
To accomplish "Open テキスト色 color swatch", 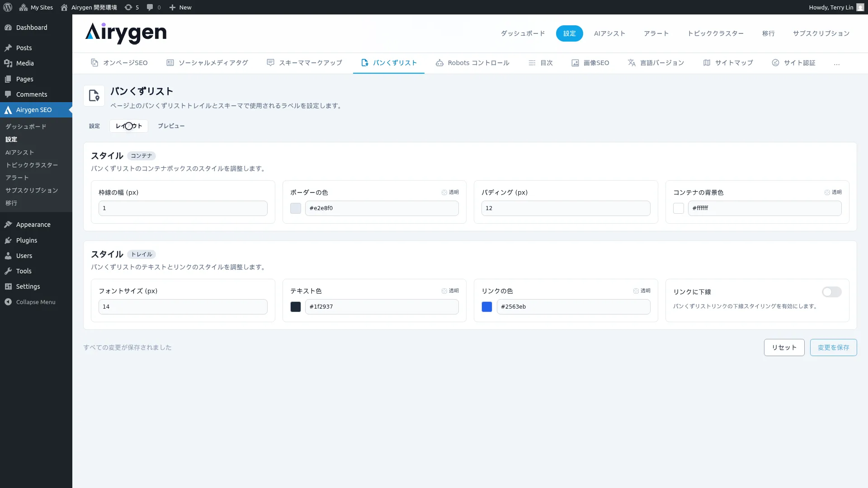I will 296,307.
